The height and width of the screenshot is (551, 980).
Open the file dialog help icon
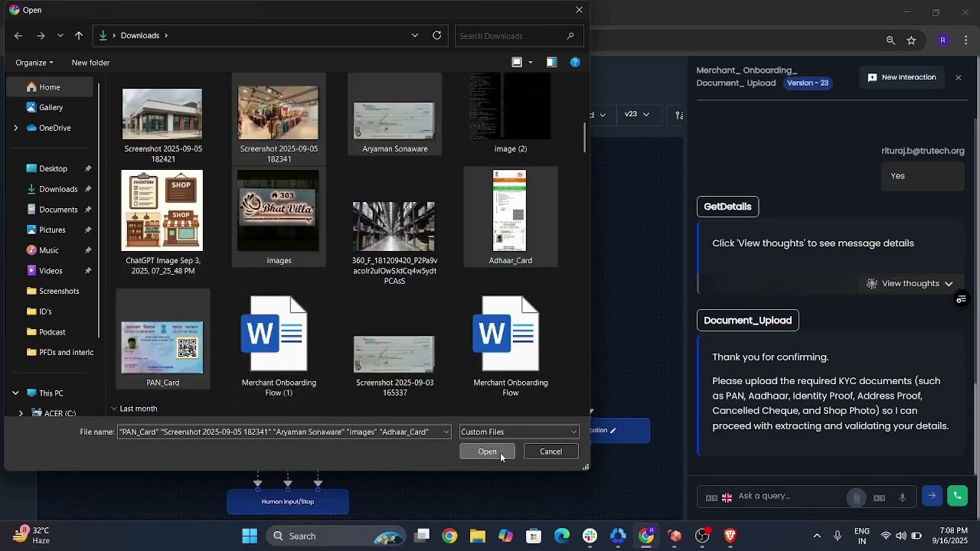click(575, 62)
